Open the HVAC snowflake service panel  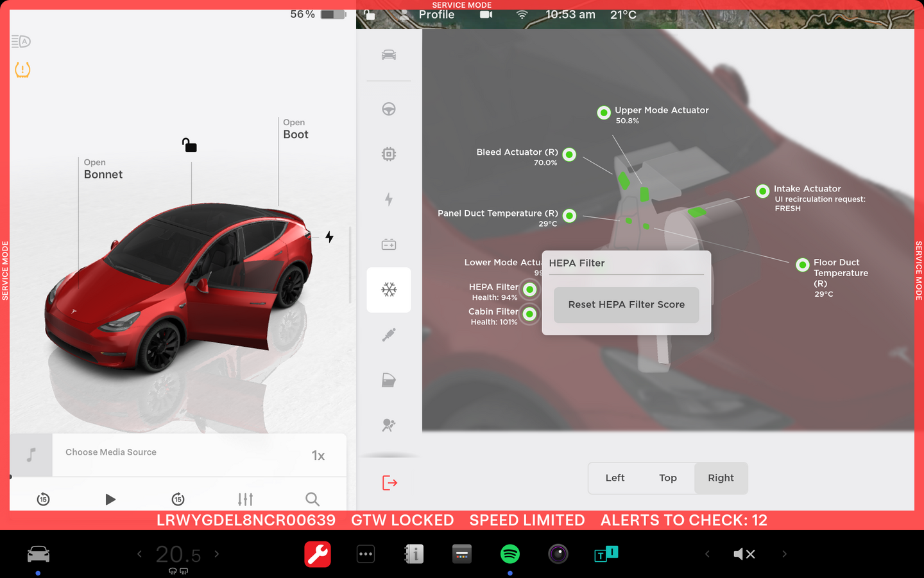pos(389,290)
